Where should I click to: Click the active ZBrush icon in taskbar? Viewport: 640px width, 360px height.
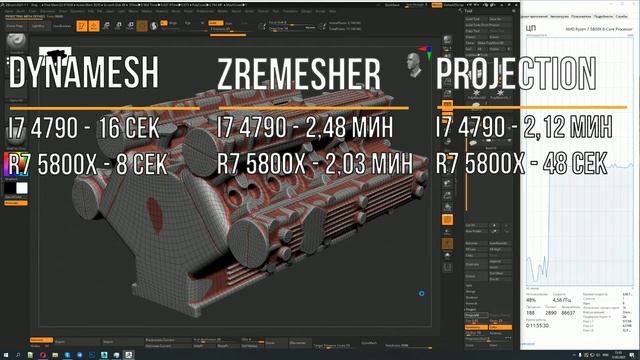point(129,355)
